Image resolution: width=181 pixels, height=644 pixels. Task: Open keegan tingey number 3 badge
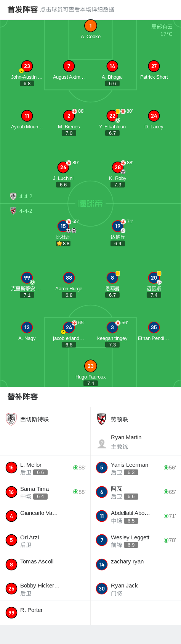tap(112, 327)
